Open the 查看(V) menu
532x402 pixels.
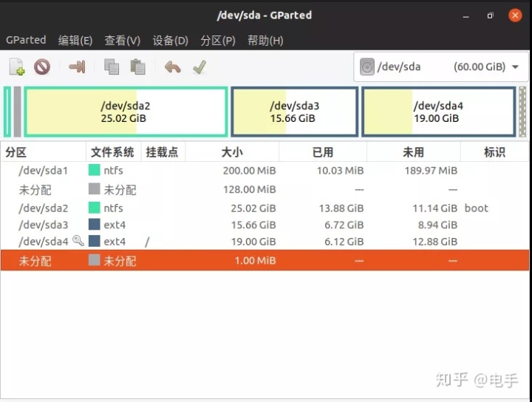pos(122,41)
